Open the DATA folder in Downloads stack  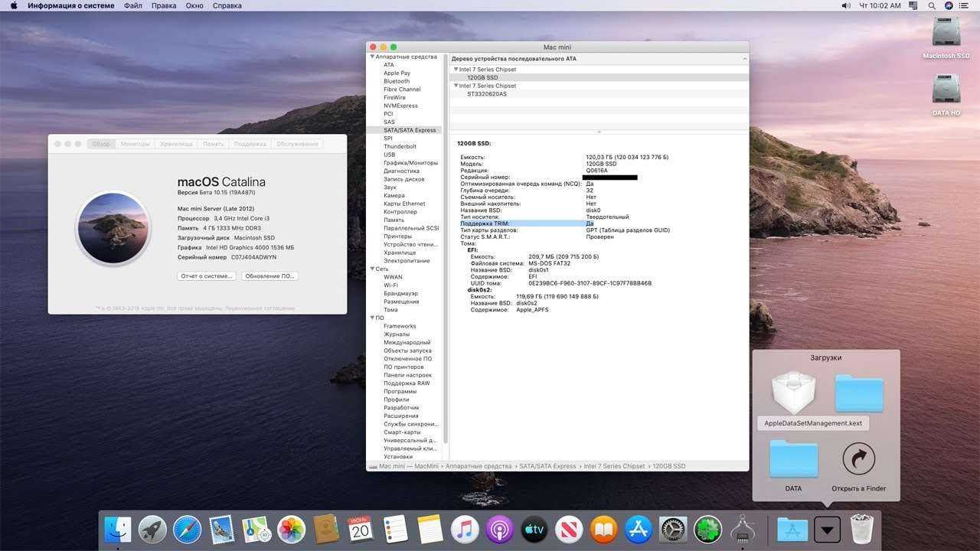pyautogui.click(x=793, y=465)
